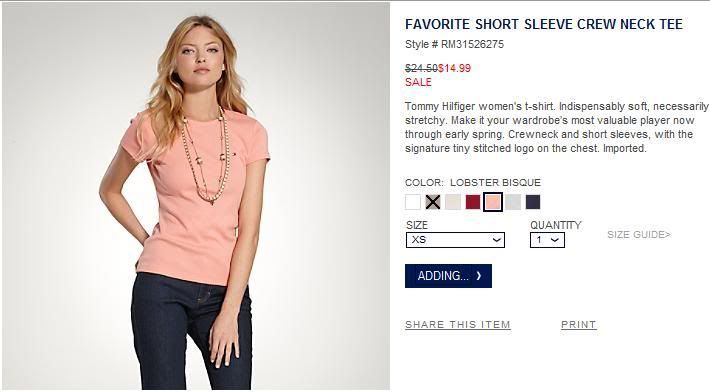The image size is (710, 392).
Task: Open the Size Guide link
Action: pos(639,234)
